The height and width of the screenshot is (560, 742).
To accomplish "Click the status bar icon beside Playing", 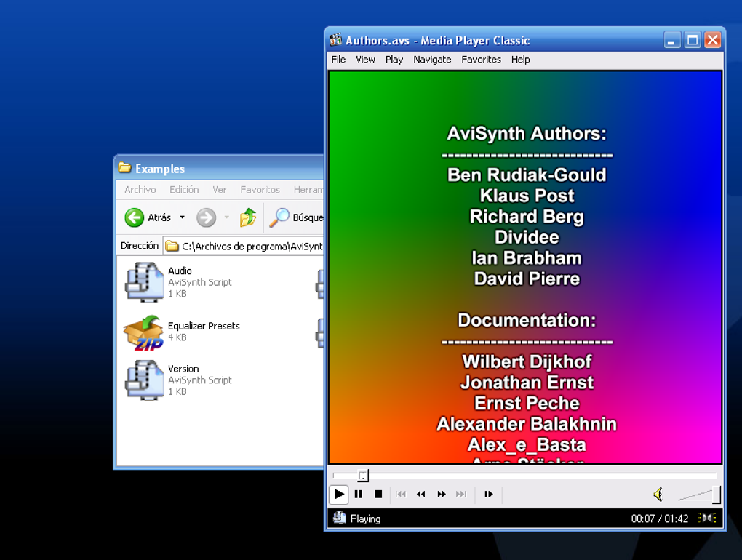I will pyautogui.click(x=339, y=518).
